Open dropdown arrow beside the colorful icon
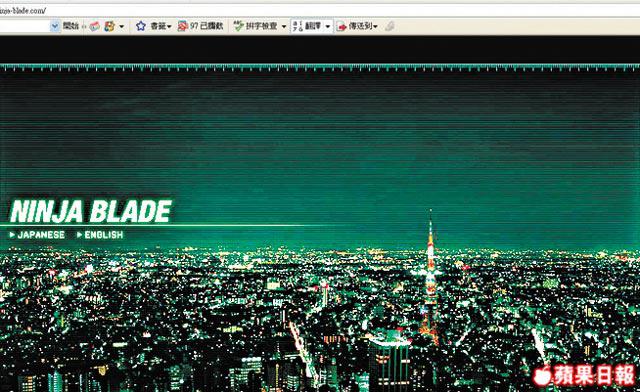This screenshot has height=392, width=640. (121, 27)
